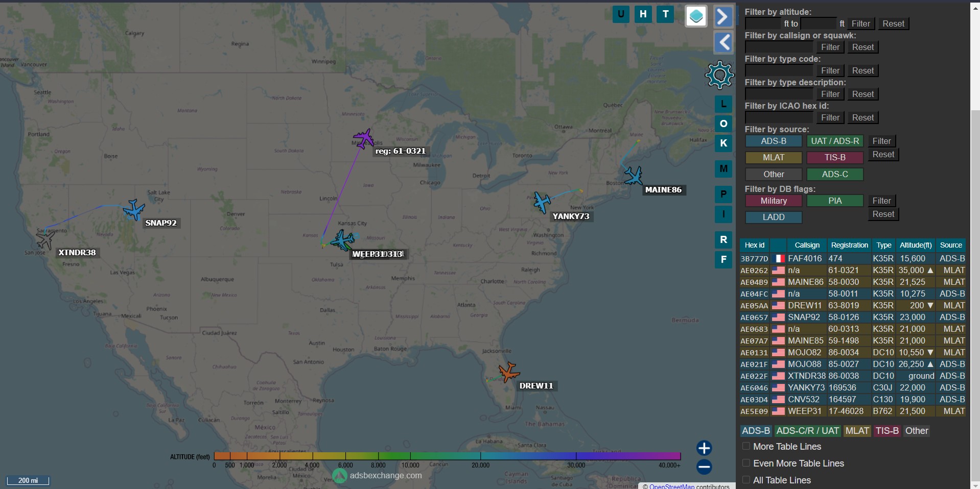The height and width of the screenshot is (489, 980).
Task: Click the type description input field
Action: [x=779, y=94]
